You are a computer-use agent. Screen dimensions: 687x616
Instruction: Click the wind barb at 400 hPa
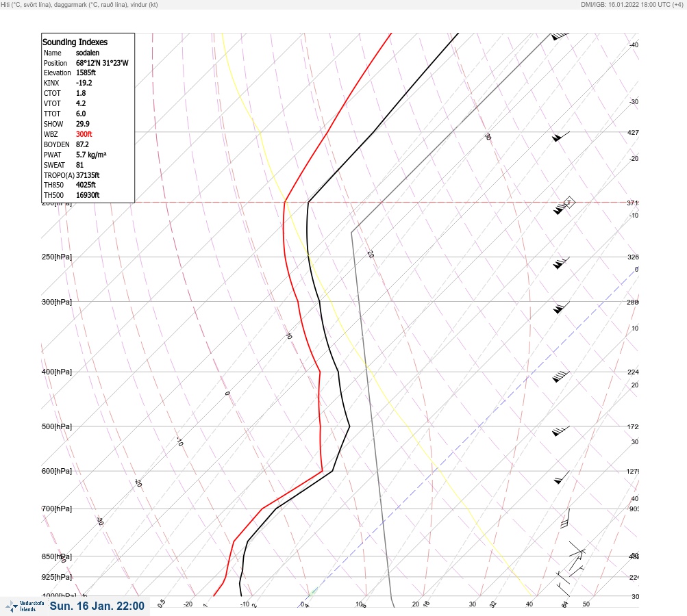(x=561, y=376)
